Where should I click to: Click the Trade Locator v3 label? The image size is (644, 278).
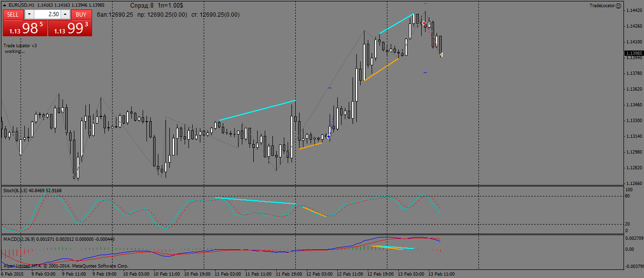click(x=20, y=46)
